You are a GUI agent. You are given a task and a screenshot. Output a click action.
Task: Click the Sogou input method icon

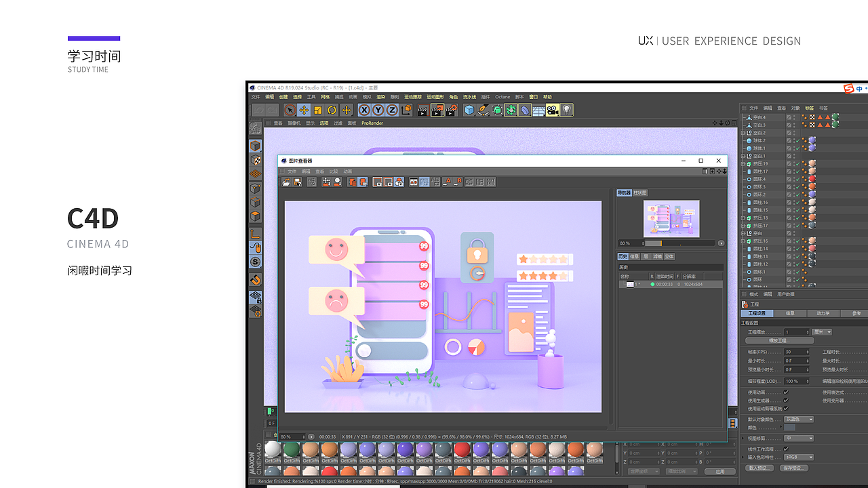coord(848,88)
